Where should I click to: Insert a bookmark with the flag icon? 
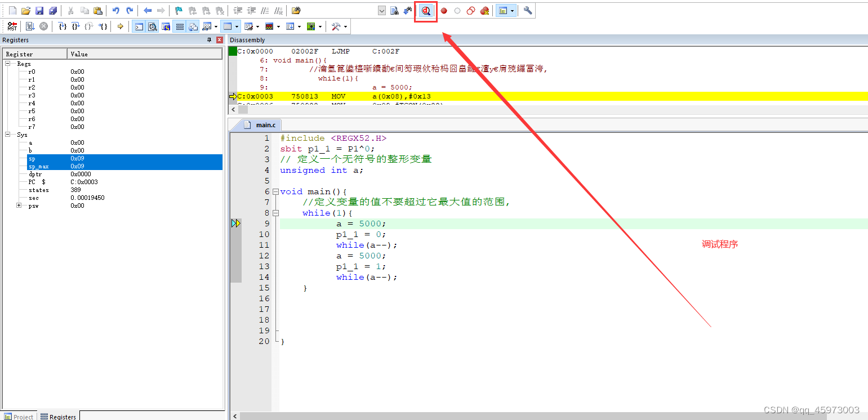pos(179,10)
